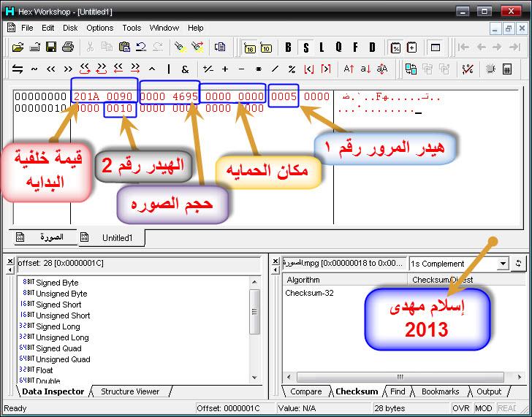Viewport: 532px width, 417px height.
Task: Open the Disk menu
Action: [70, 28]
